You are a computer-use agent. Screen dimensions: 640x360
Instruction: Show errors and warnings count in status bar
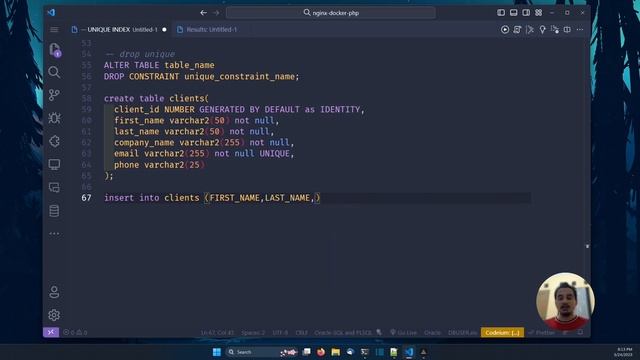coord(75,332)
